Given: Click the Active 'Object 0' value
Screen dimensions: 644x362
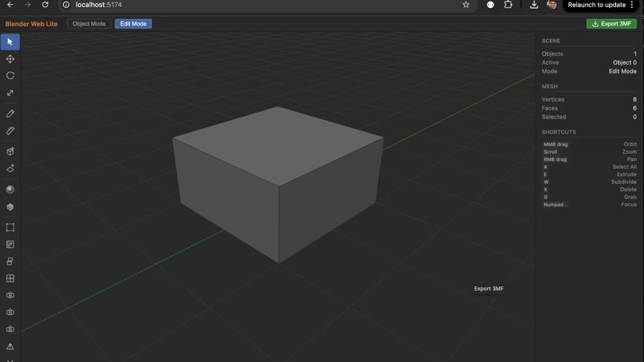Looking at the screenshot, I should pos(624,62).
